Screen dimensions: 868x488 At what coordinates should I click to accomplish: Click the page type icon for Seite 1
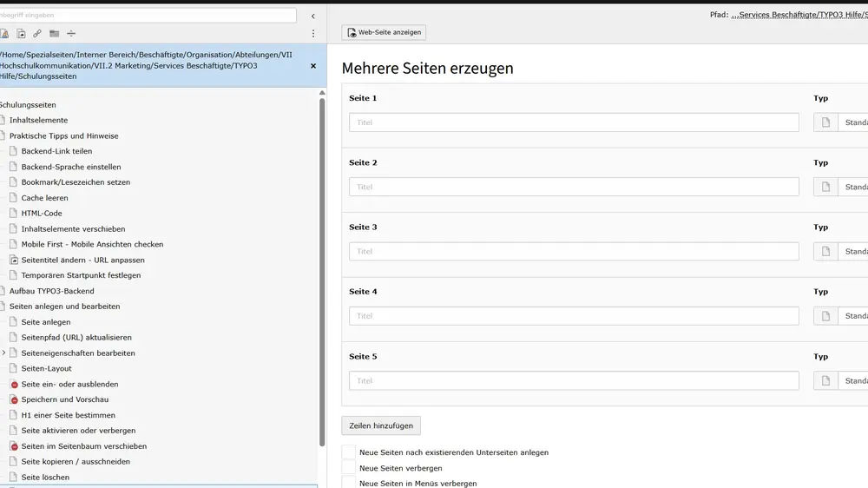coord(825,122)
